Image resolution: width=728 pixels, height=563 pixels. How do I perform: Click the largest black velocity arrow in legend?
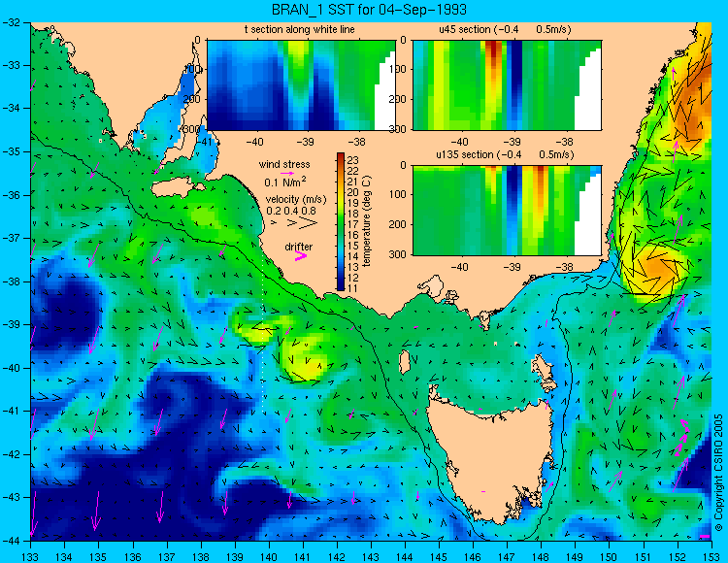pos(308,223)
